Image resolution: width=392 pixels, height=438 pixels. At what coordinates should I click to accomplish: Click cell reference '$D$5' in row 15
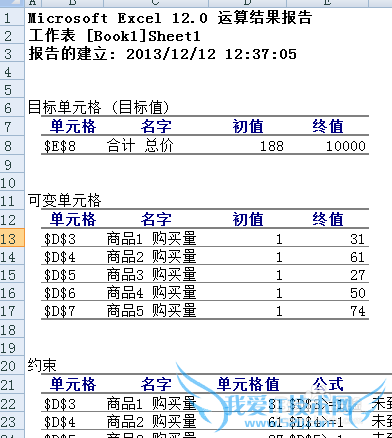(x=60, y=275)
